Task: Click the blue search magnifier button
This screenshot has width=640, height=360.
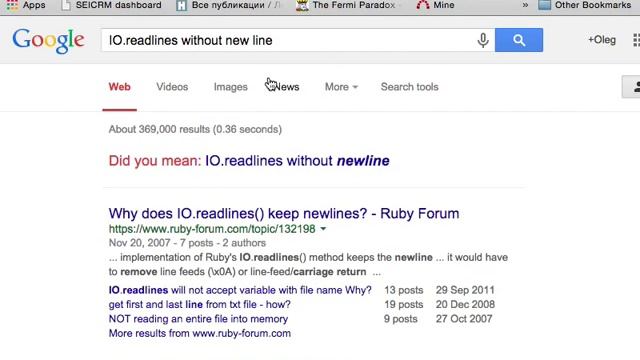Action: tap(519, 40)
